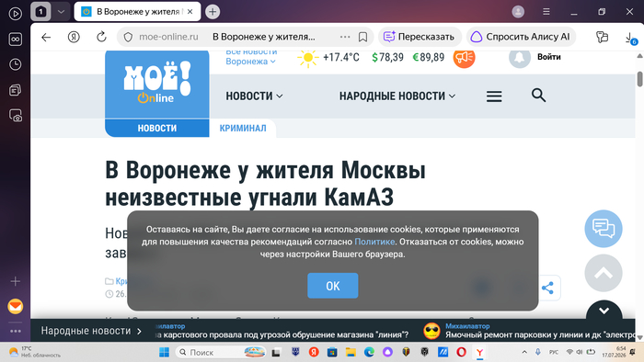Expand the НОВОСТИ dropdown menu
Screen dimensions: 644x362
254,96
